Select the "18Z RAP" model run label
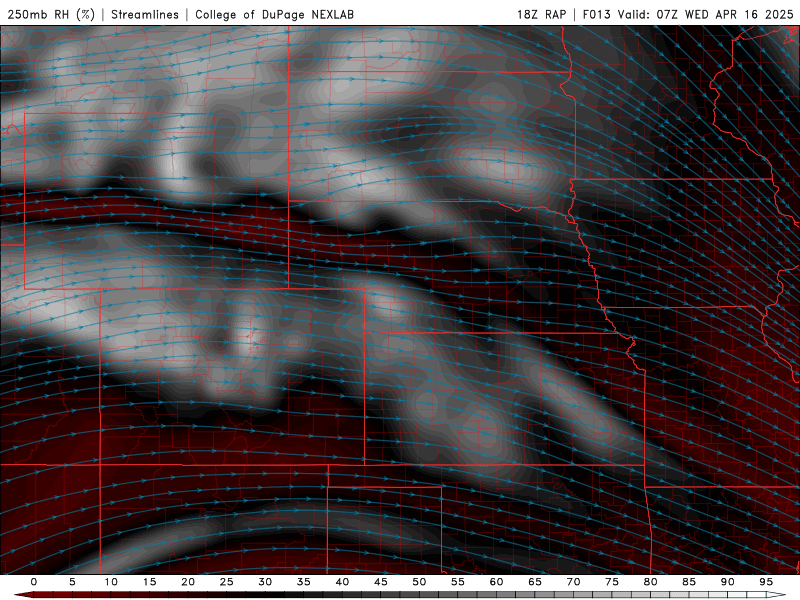 click(541, 14)
